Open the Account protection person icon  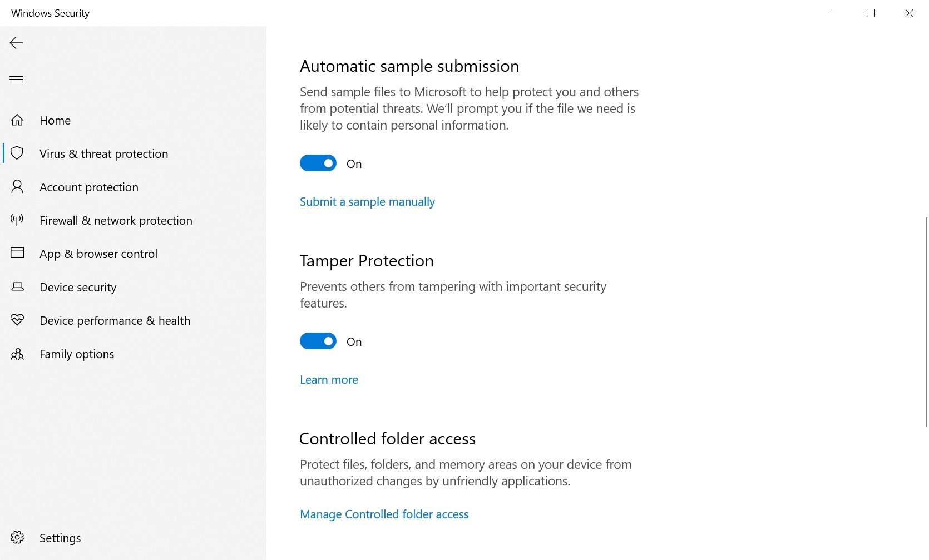[17, 187]
